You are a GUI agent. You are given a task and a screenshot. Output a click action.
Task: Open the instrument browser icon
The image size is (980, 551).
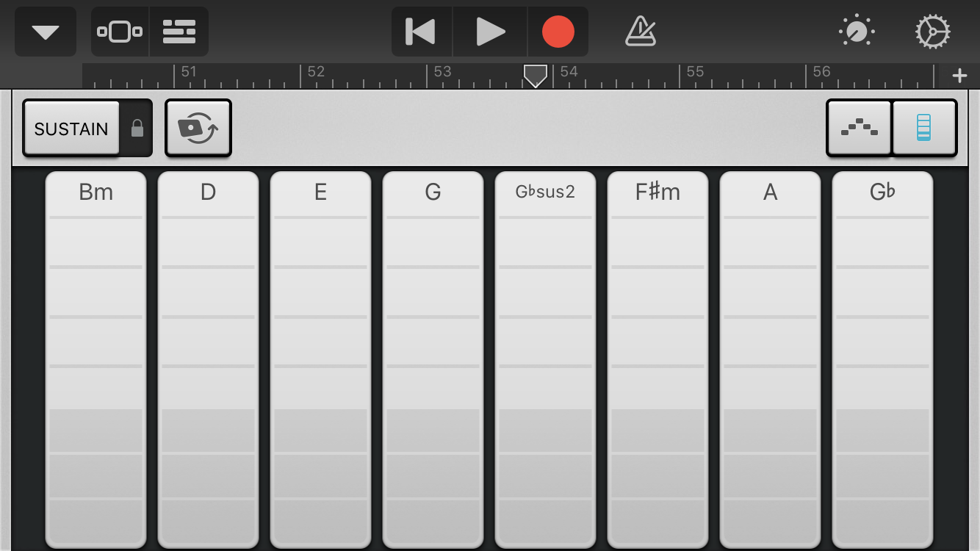120,32
